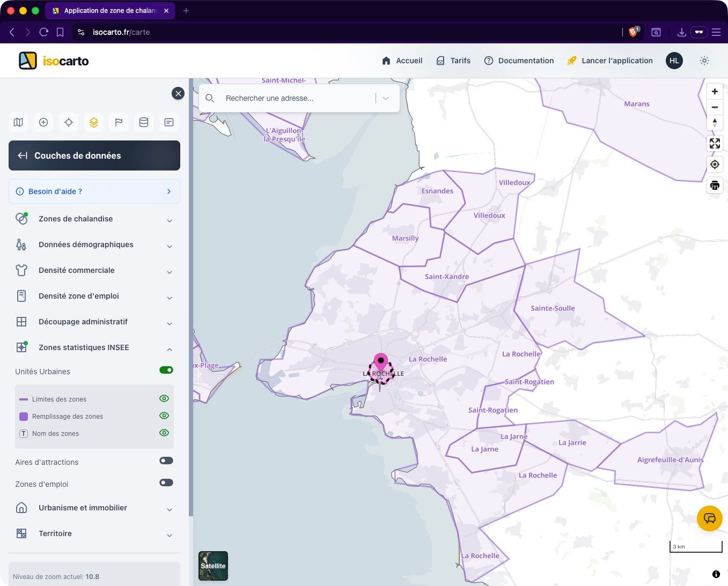Click the geolocate target icon on map
The width and height of the screenshot is (728, 586).
(715, 165)
